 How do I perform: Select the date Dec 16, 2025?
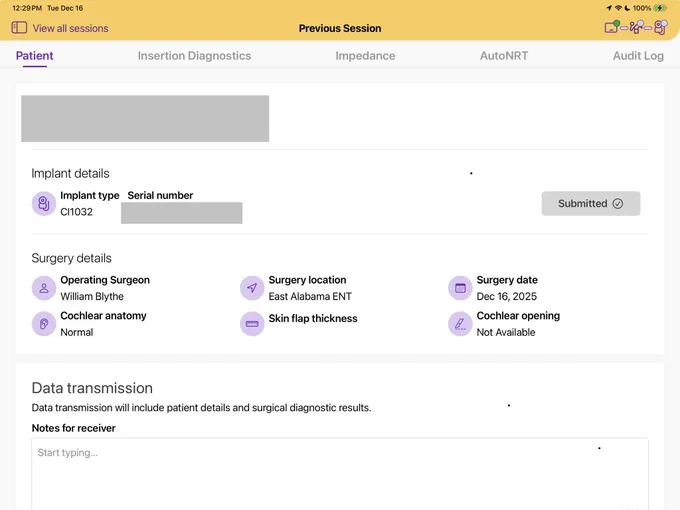pyautogui.click(x=507, y=296)
